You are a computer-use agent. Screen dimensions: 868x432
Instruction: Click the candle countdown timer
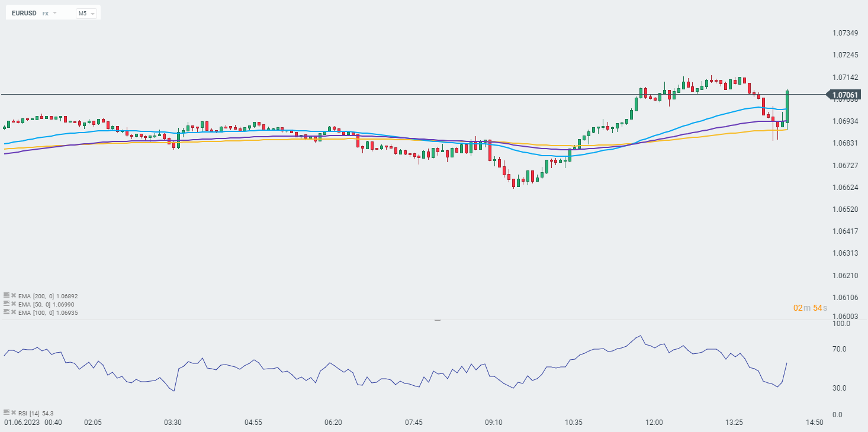[810, 308]
